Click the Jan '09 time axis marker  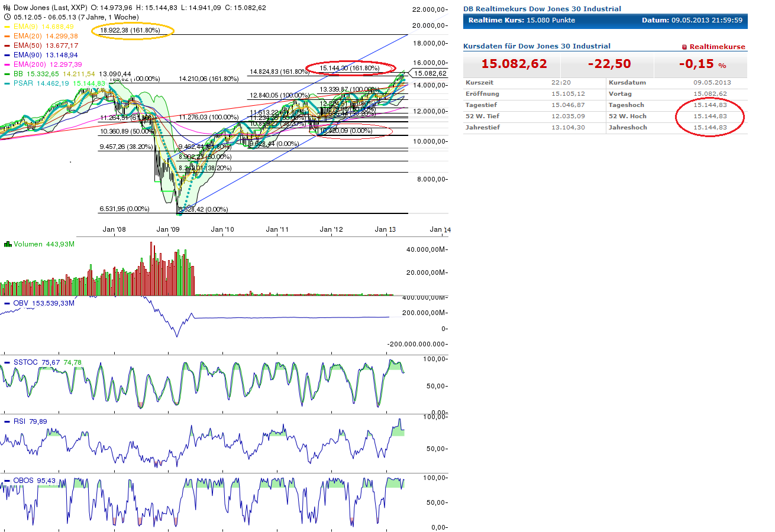(x=168, y=229)
